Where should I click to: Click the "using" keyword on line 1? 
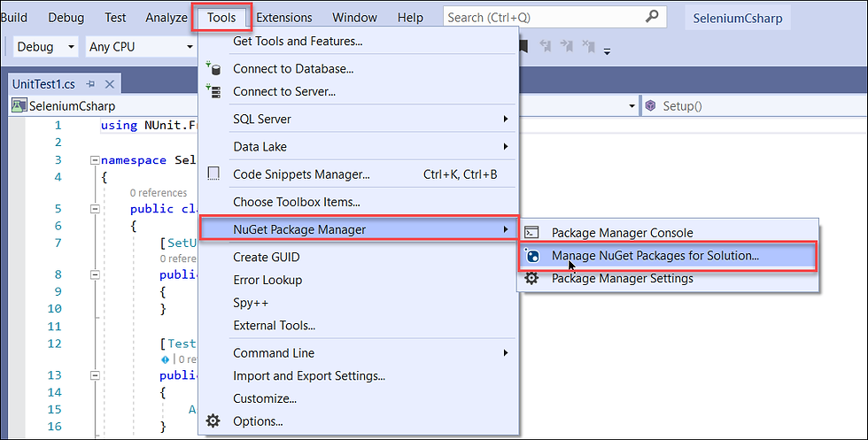pyautogui.click(x=119, y=125)
